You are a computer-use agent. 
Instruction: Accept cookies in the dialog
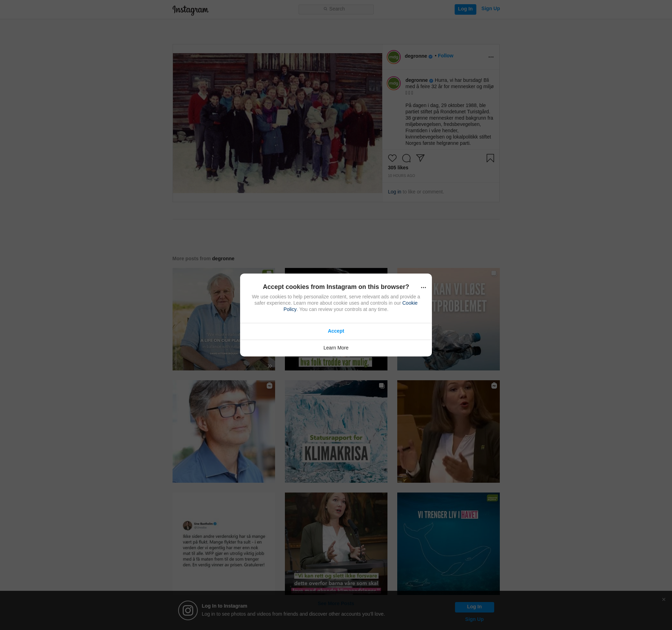click(336, 331)
